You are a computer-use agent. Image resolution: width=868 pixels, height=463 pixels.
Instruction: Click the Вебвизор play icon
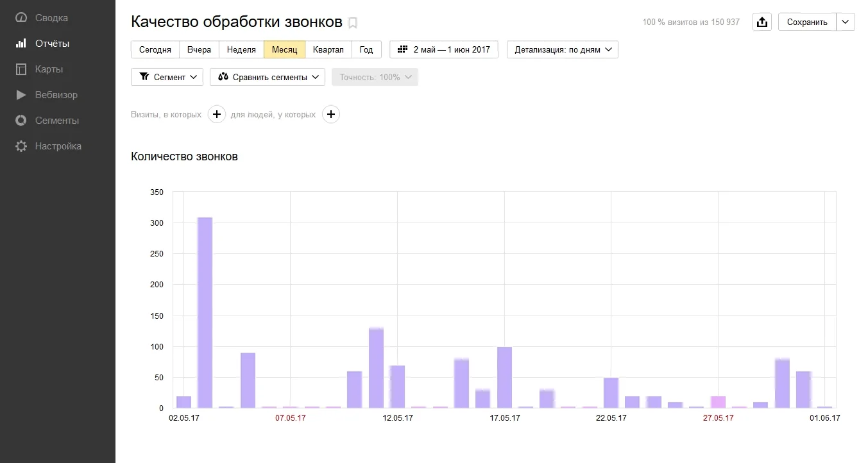21,95
